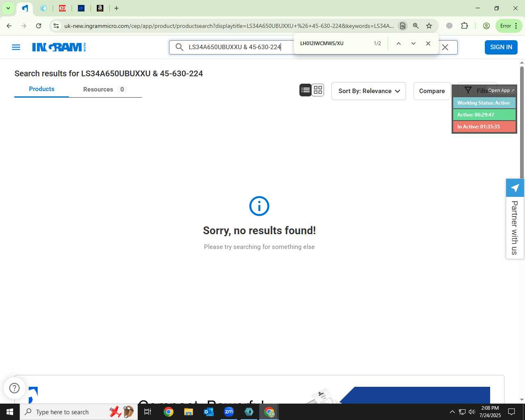Image resolution: width=525 pixels, height=420 pixels.
Task: Switch to the Amazon browser tab
Action: click(100, 8)
